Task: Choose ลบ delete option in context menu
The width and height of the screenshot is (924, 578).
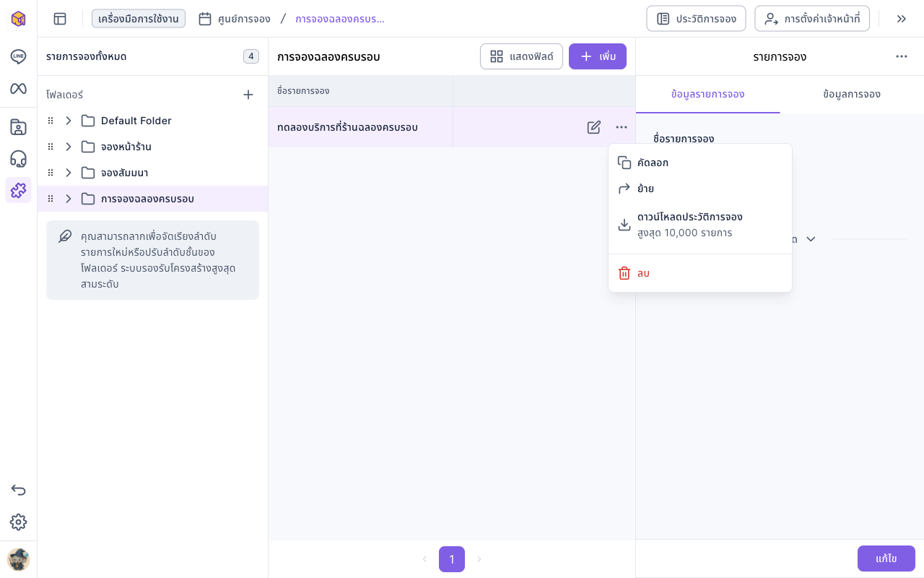Action: (700, 273)
